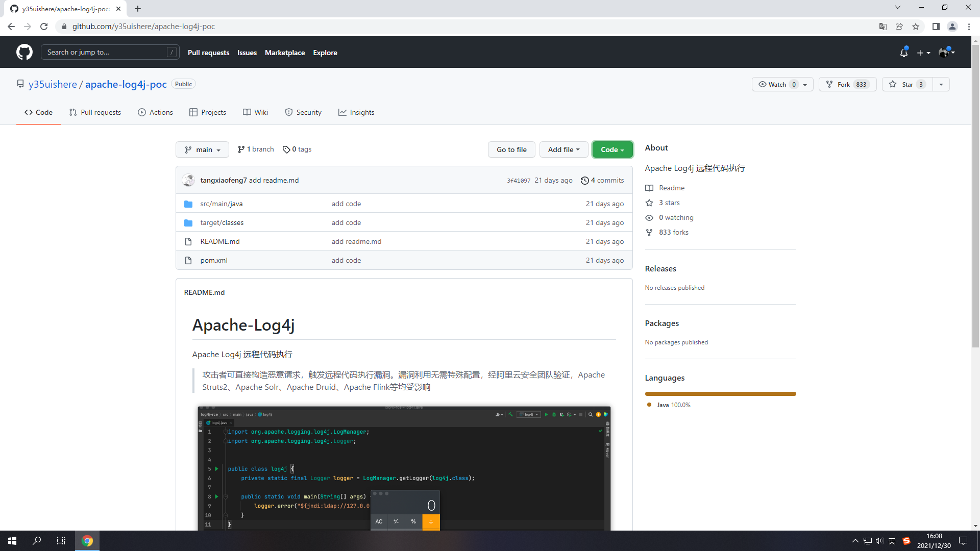
Task: Click the Chrome translate page icon
Action: (x=883, y=27)
